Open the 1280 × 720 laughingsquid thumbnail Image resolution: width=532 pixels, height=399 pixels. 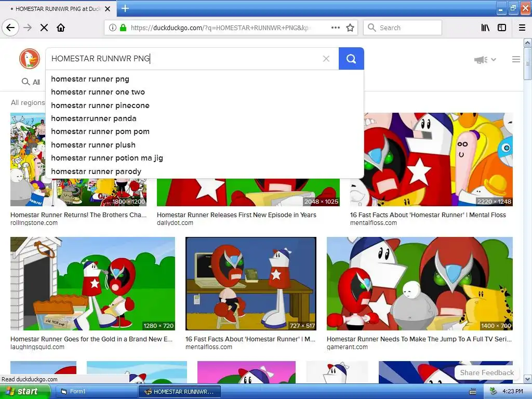pos(92,284)
